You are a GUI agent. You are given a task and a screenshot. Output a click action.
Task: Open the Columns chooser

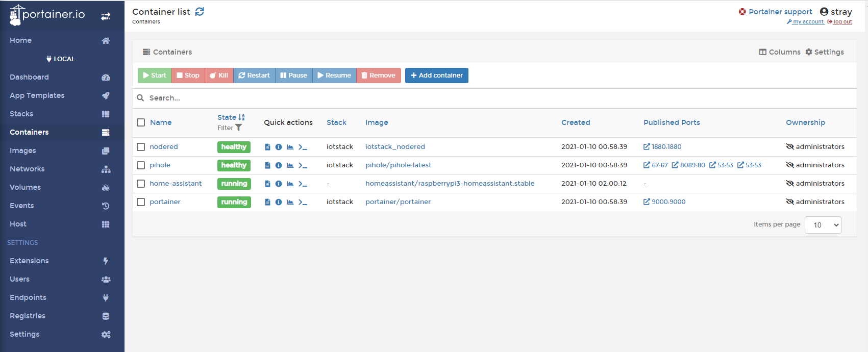click(780, 52)
